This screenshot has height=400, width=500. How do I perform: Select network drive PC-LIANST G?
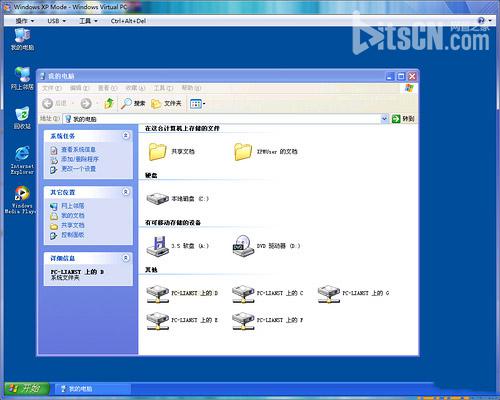[x=353, y=293]
